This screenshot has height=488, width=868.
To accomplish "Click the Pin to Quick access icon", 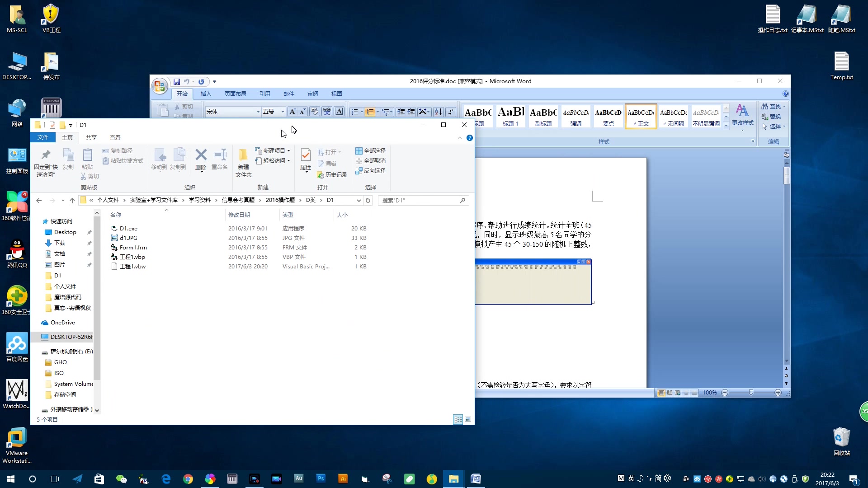I will click(46, 156).
